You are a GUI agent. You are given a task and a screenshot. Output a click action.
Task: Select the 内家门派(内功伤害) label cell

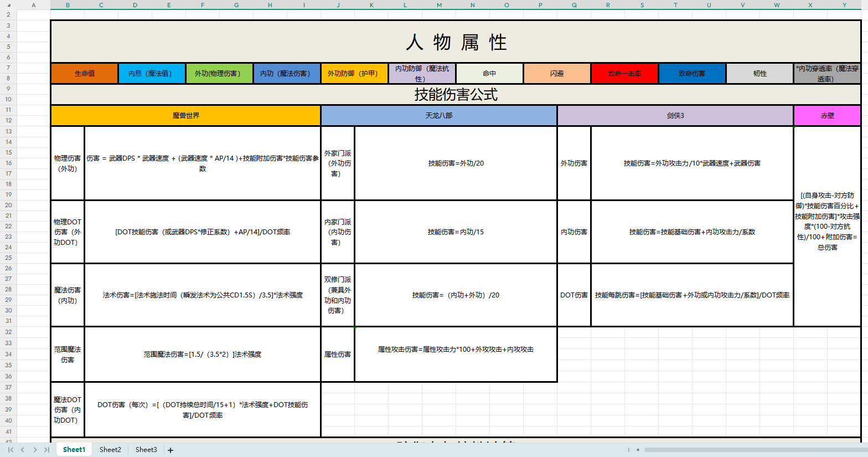point(338,232)
